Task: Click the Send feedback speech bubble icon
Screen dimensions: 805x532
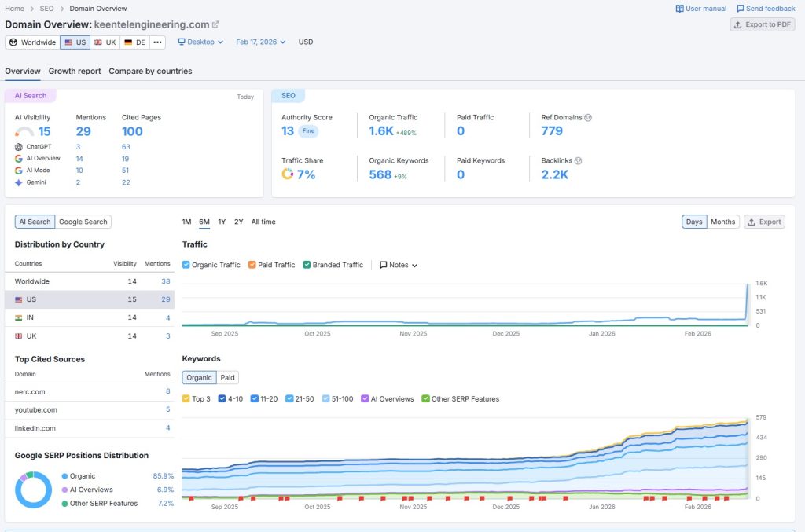Action: (x=741, y=9)
